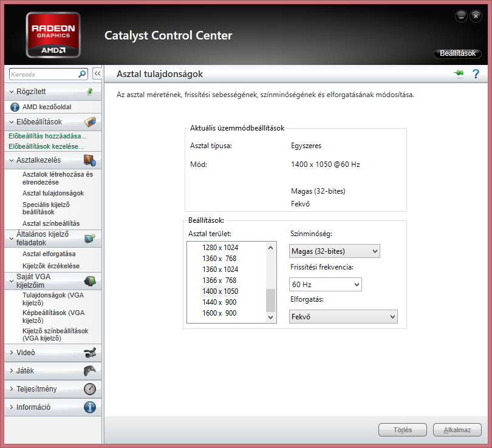Open Képbeállítások (VGA kijelző)
The image size is (492, 448).
tap(53, 317)
